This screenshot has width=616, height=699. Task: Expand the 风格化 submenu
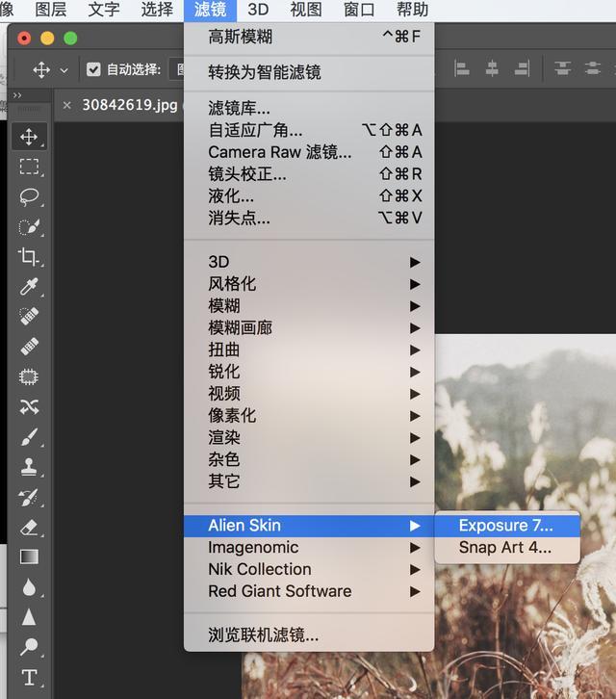(x=309, y=283)
